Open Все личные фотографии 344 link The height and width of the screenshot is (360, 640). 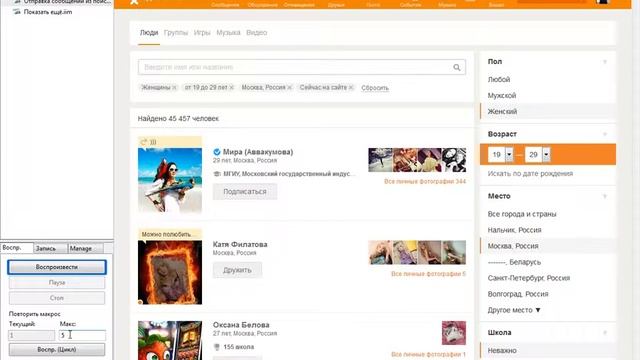point(425,181)
